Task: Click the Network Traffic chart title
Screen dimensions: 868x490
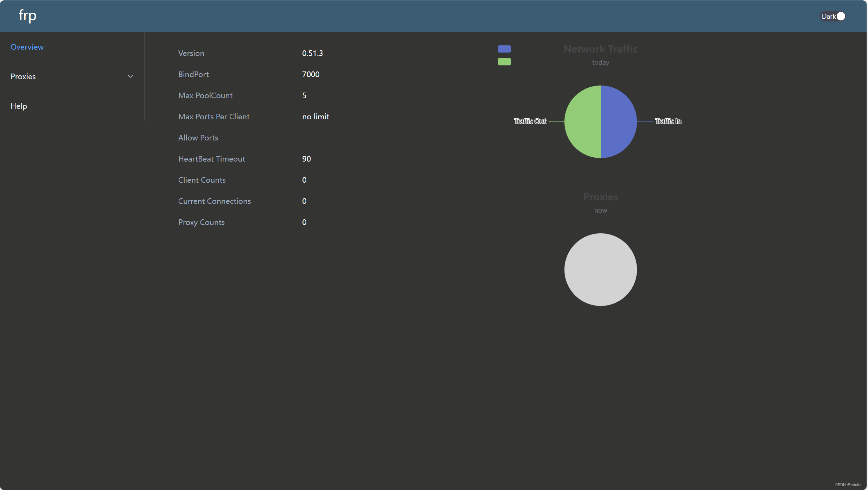Action: pos(601,49)
